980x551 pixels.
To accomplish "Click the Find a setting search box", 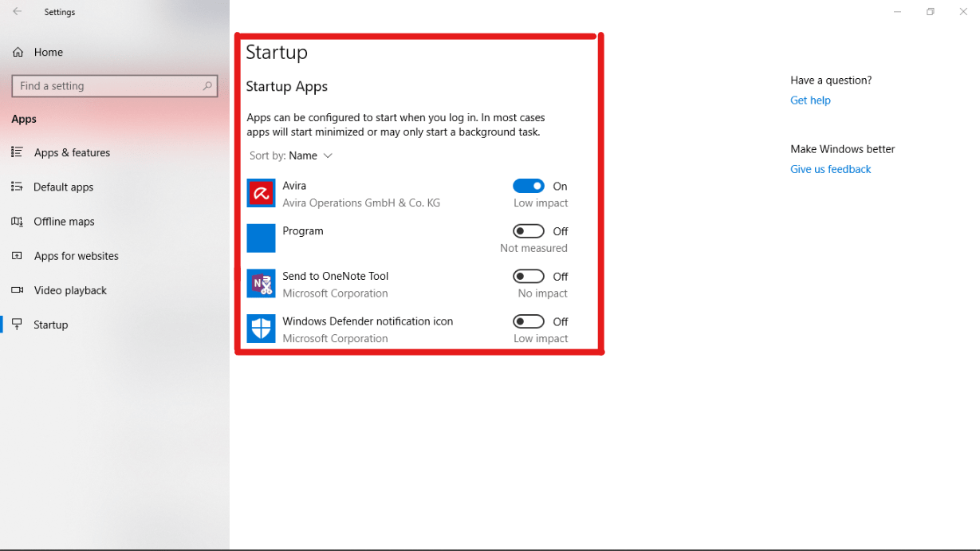I will coord(108,86).
